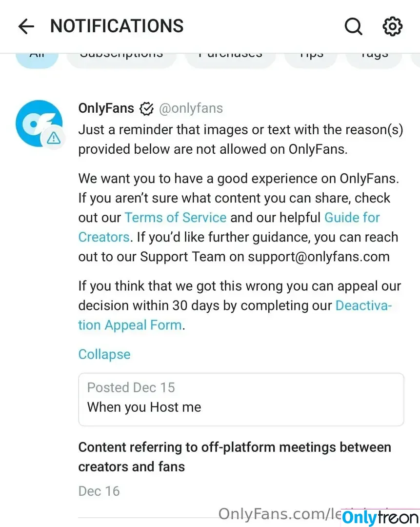Image resolution: width=420 pixels, height=527 pixels.
Task: Tap the verified checkmark badge beside OnlyFans
Action: 146,108
